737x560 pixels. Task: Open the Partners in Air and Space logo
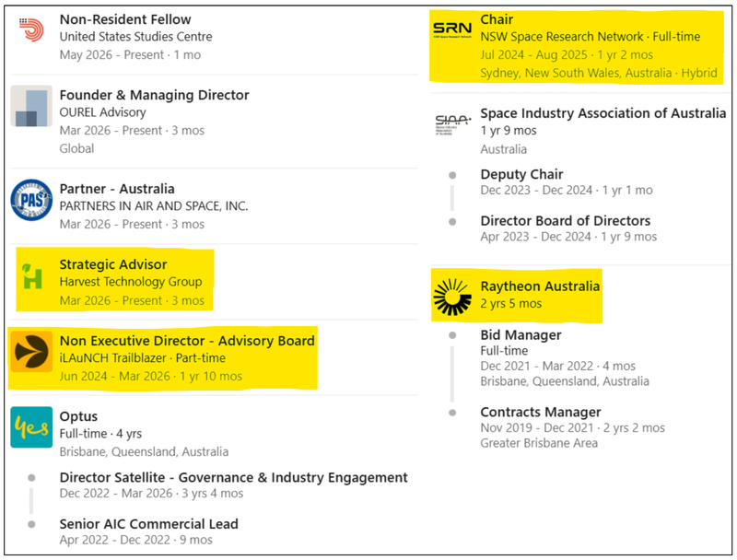pos(31,200)
